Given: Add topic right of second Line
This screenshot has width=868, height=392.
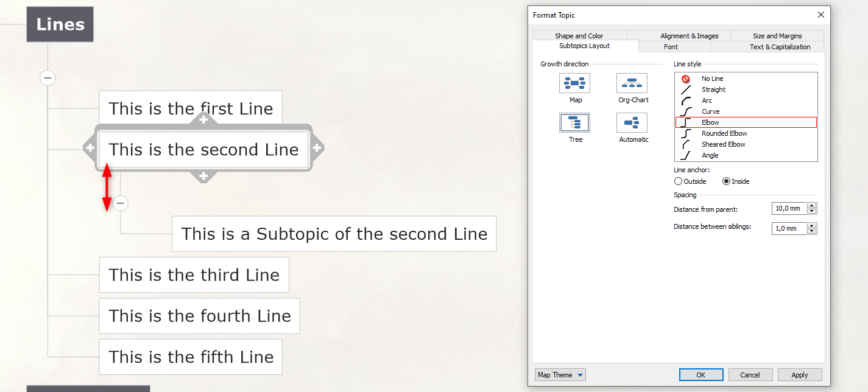Looking at the screenshot, I should pyautogui.click(x=317, y=148).
